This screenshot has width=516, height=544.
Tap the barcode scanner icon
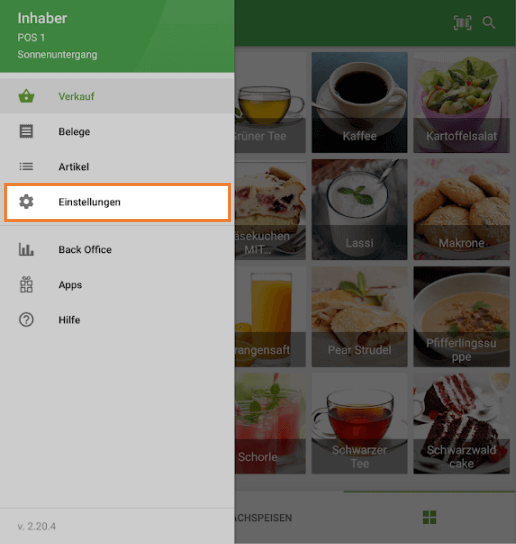[x=463, y=23]
